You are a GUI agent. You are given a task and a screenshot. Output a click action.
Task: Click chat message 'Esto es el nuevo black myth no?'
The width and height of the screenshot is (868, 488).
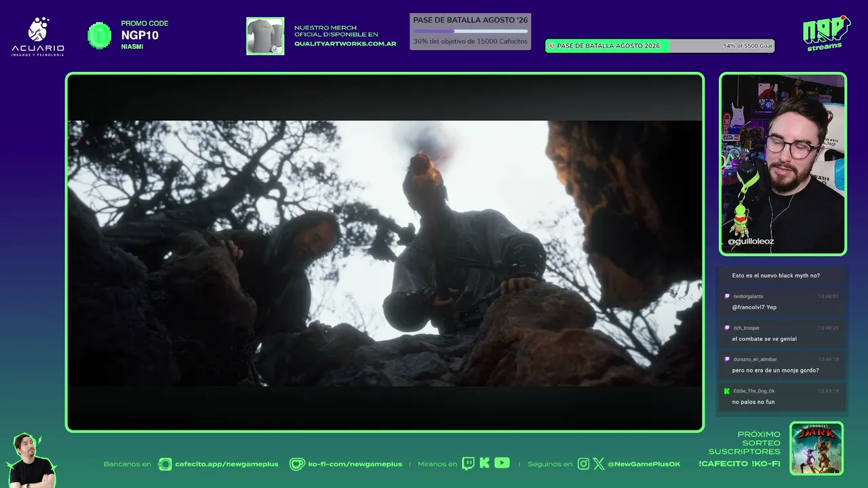point(776,276)
